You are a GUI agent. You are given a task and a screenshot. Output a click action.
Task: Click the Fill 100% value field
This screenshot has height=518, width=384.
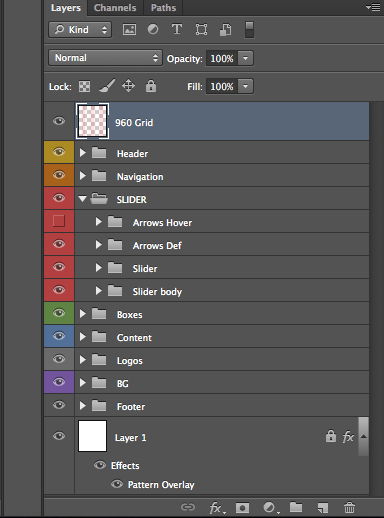click(x=222, y=87)
